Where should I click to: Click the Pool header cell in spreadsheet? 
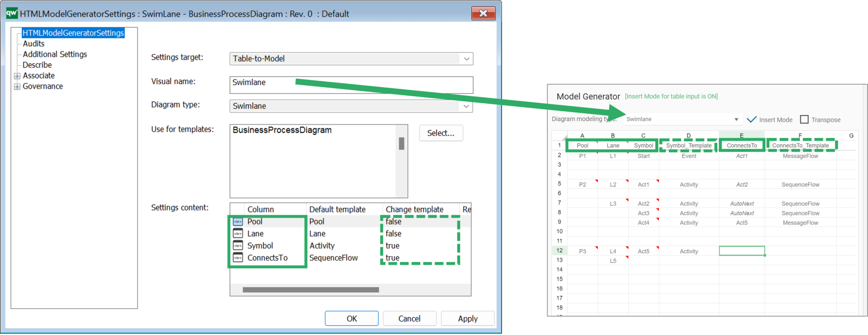[x=582, y=145]
